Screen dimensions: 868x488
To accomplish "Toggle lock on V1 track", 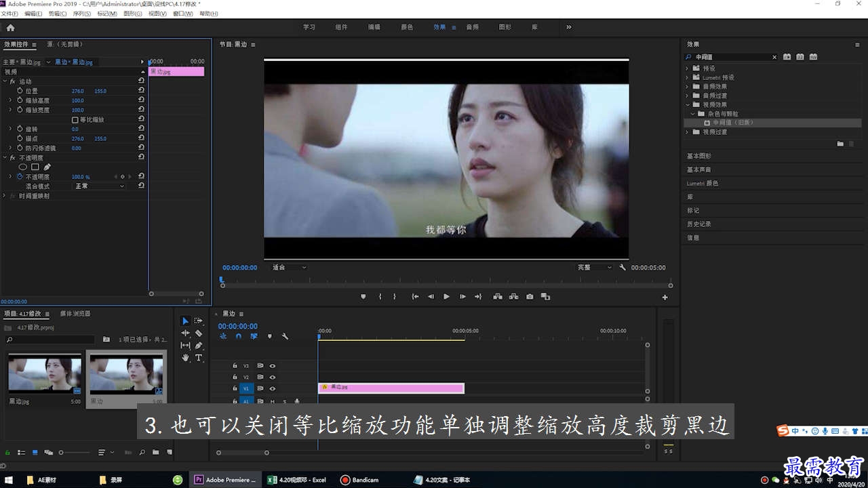I will (235, 388).
